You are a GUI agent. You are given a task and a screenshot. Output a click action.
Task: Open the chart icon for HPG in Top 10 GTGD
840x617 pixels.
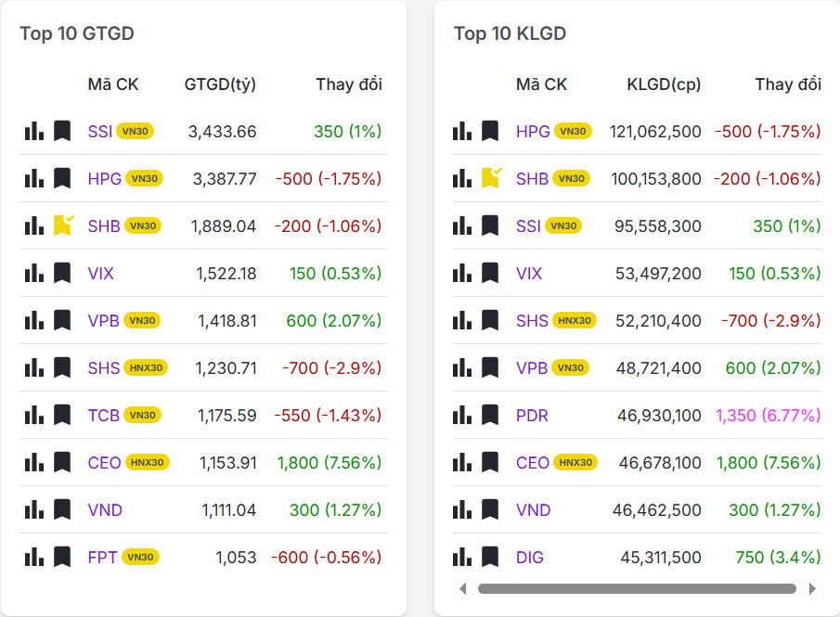[34, 178]
